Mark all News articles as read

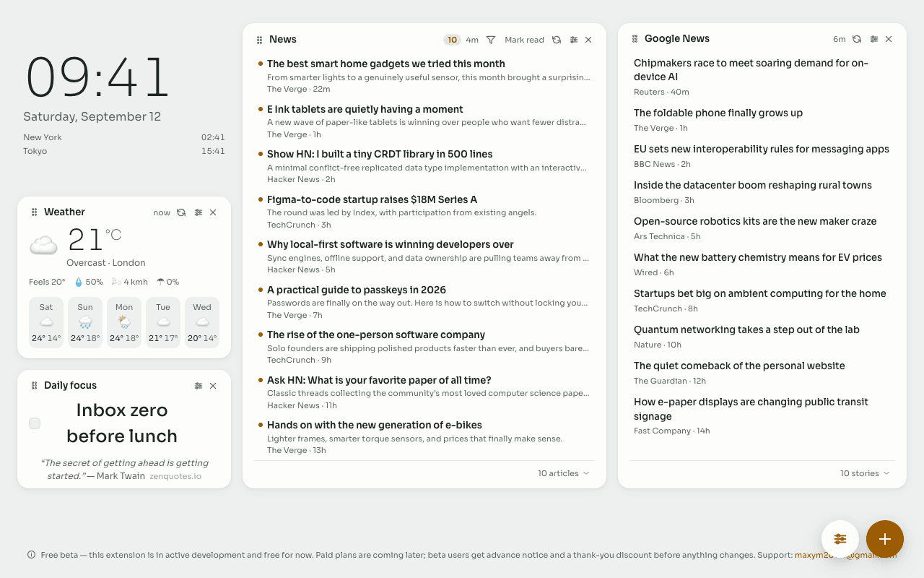click(x=524, y=40)
